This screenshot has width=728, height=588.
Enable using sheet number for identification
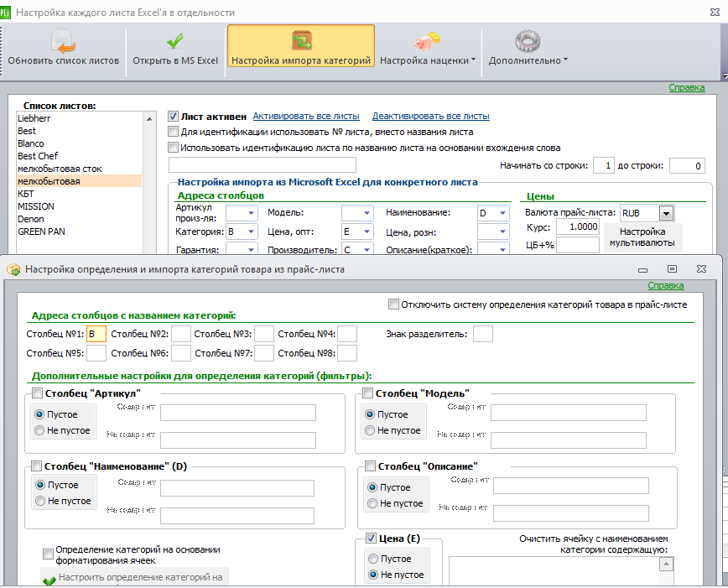tap(173, 132)
